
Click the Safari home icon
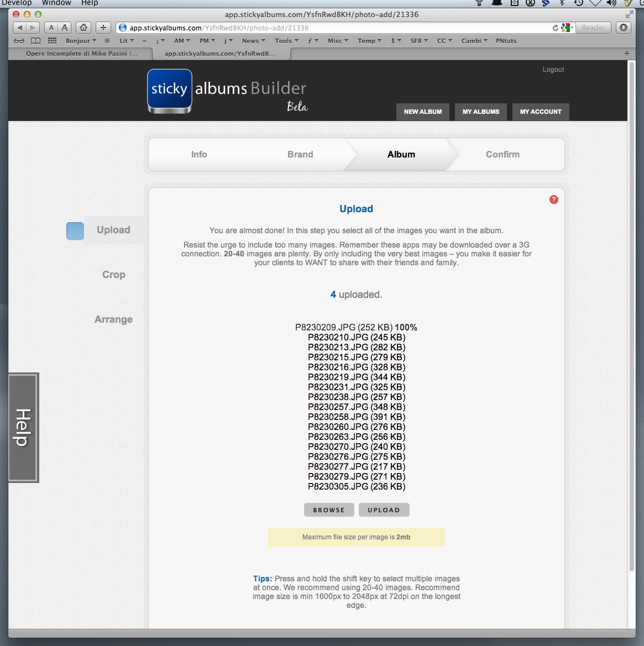83,28
